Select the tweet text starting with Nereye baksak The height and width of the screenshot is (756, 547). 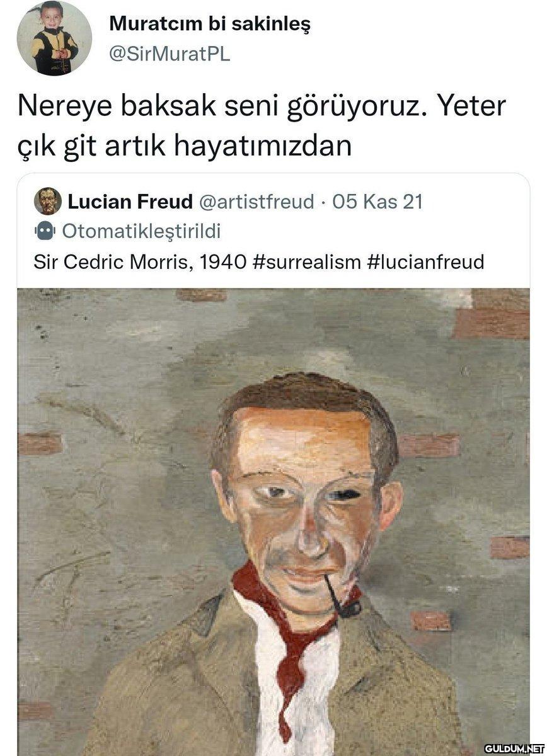tap(262, 125)
